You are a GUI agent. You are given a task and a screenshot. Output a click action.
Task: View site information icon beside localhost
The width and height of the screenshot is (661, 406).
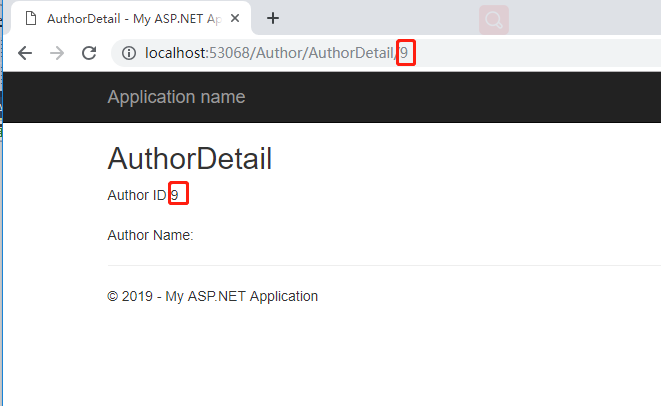point(128,53)
